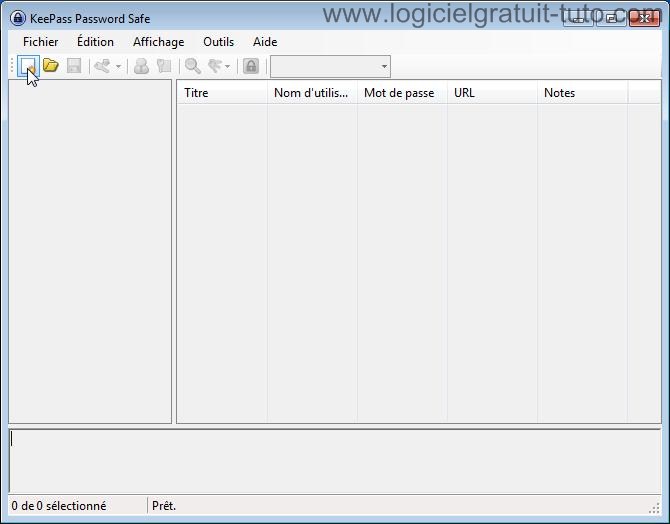Maximize the KeePass Password Safe window
This screenshot has height=524, width=670.
tap(611, 18)
